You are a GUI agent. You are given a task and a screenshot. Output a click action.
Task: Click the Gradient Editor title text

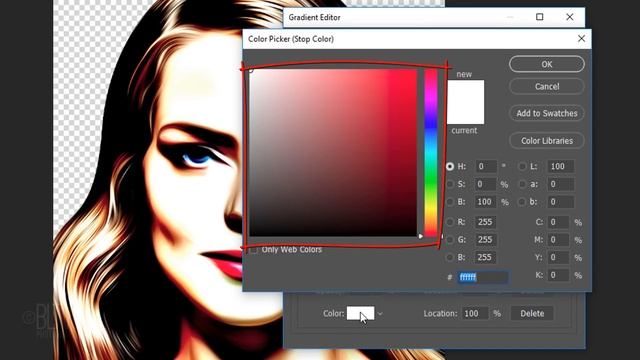tap(314, 18)
